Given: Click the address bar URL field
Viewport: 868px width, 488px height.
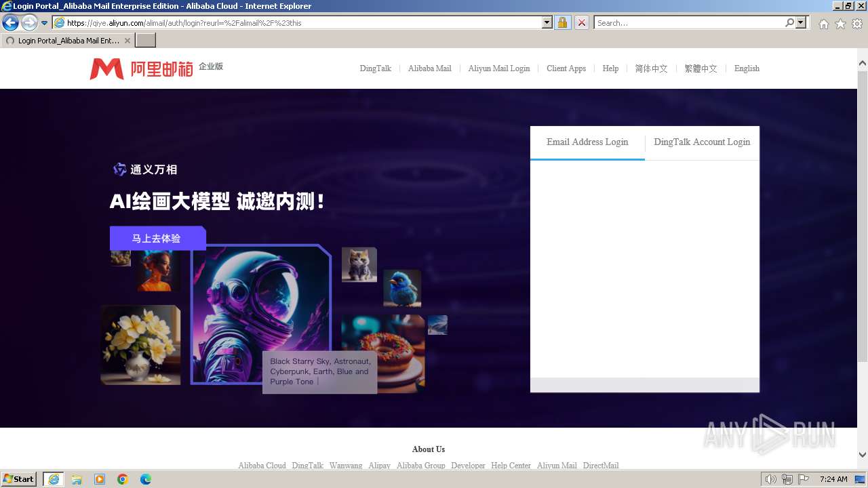Looking at the screenshot, I should [x=302, y=23].
